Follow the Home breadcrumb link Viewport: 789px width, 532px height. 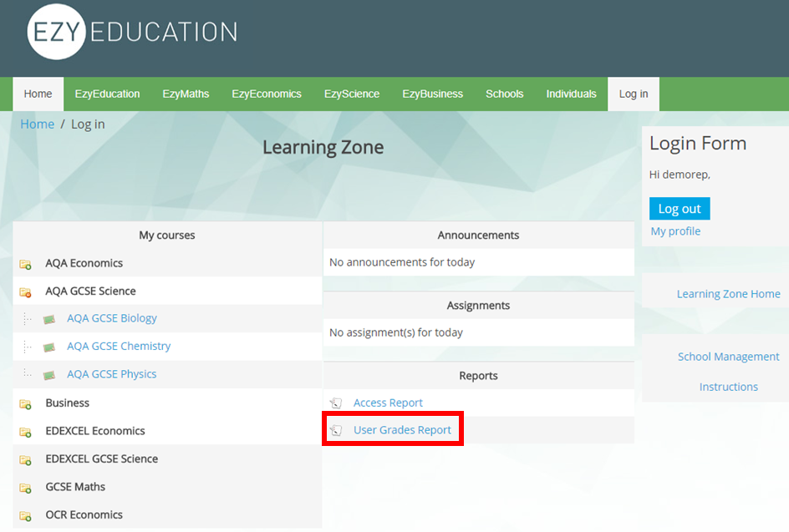(38, 124)
